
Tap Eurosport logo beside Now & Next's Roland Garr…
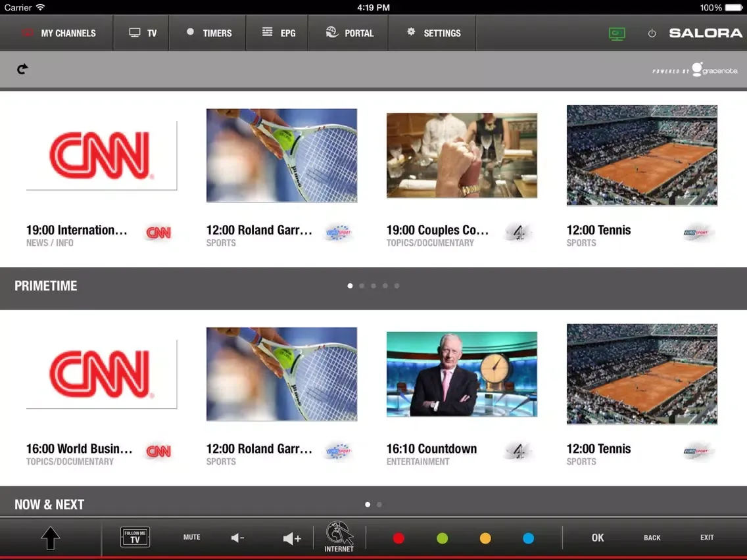[x=339, y=451]
